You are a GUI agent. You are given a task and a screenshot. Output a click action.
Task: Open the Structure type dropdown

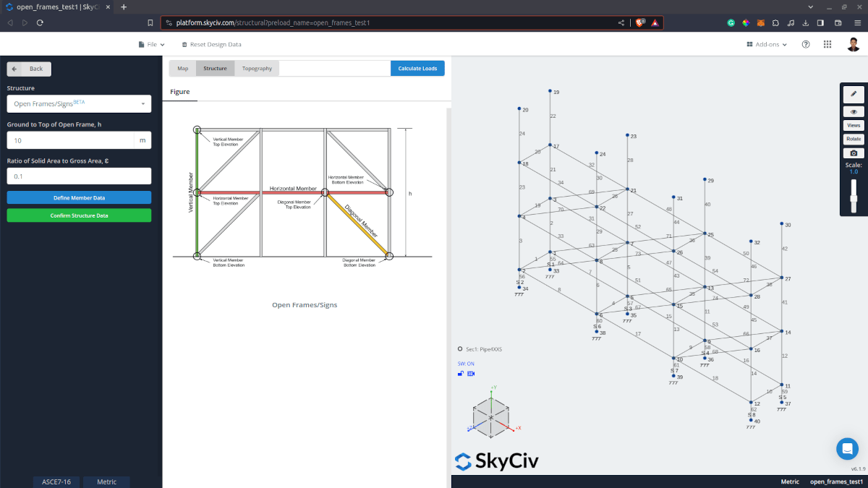79,104
